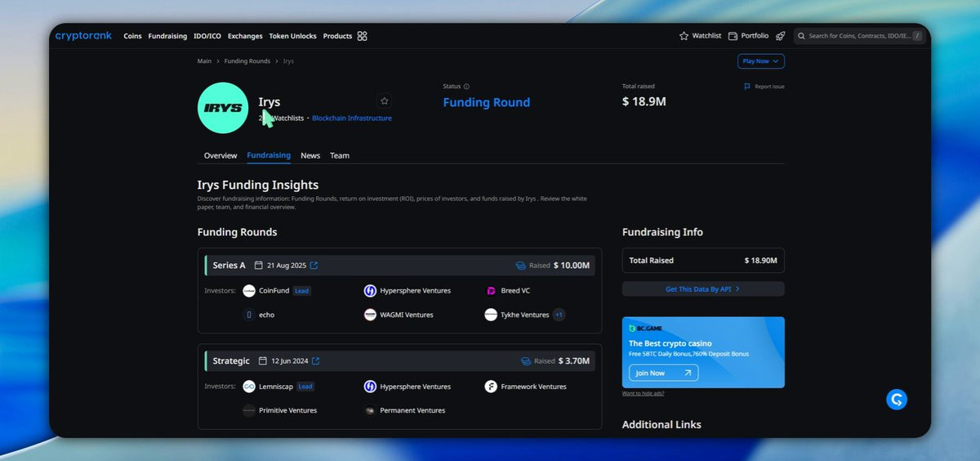Open Strategic round external source link
980x461 pixels.
click(x=316, y=361)
